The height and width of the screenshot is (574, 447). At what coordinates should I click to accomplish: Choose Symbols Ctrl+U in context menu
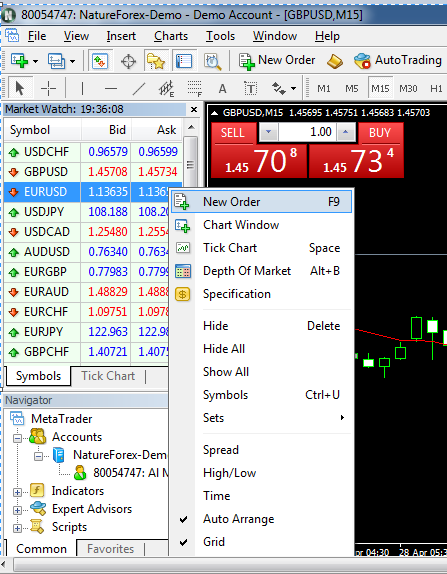[262, 395]
